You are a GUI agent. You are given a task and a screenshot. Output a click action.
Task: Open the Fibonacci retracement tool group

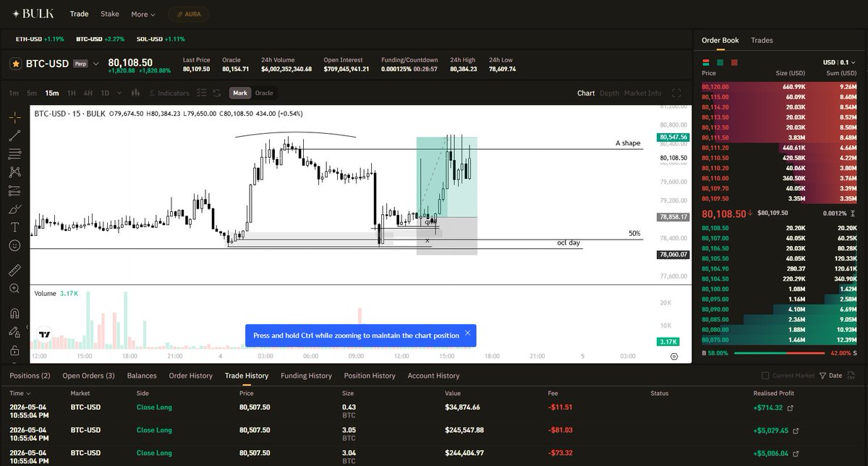coord(15,153)
